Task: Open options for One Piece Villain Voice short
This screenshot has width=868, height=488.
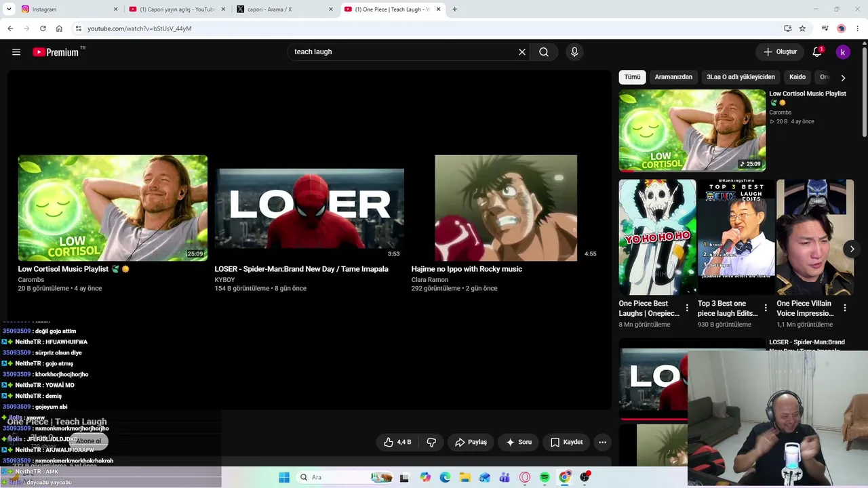Action: click(845, 308)
